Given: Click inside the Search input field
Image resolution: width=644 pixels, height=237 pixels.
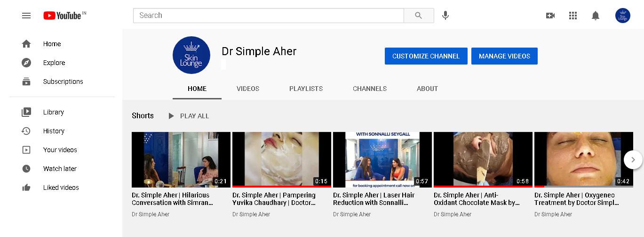Looking at the screenshot, I should point(269,16).
